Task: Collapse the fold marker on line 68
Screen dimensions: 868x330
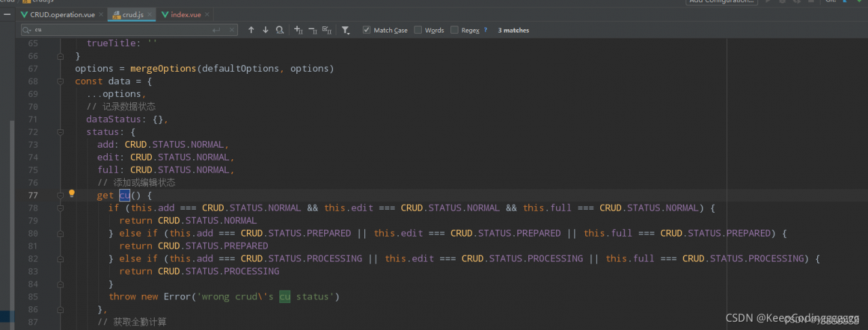Action: 60,81
